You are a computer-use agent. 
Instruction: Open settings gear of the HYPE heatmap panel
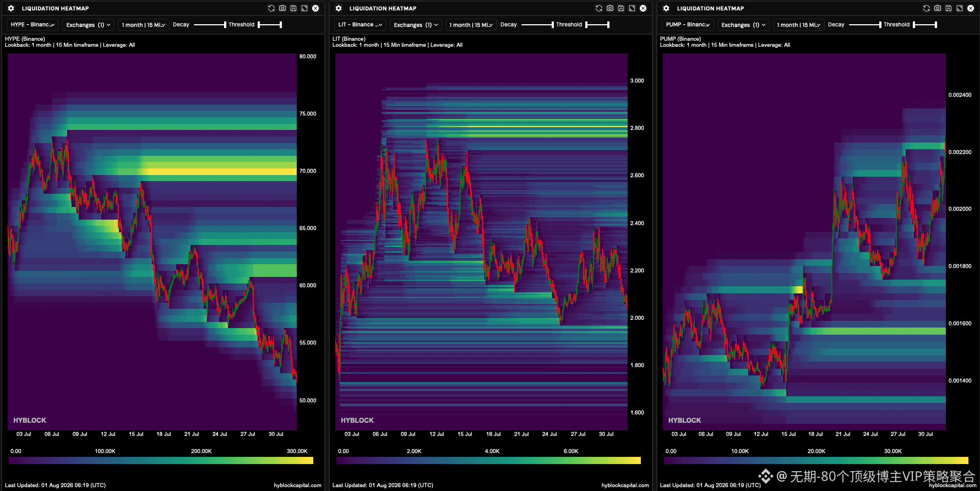[11, 8]
